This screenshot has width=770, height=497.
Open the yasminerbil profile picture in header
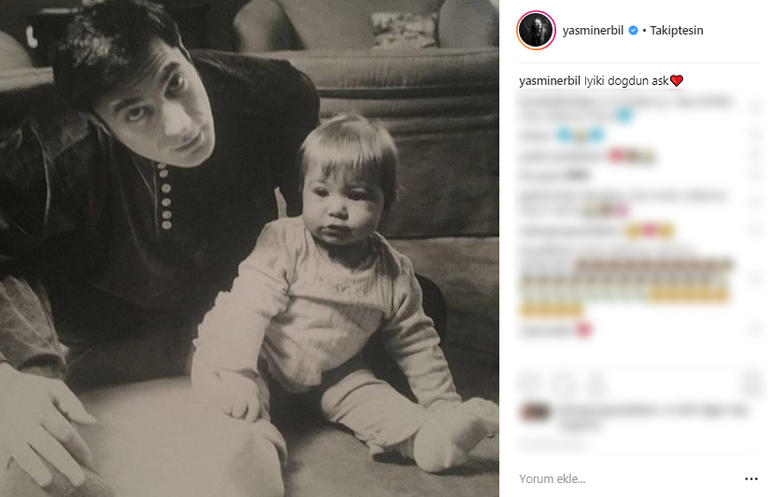point(536,30)
